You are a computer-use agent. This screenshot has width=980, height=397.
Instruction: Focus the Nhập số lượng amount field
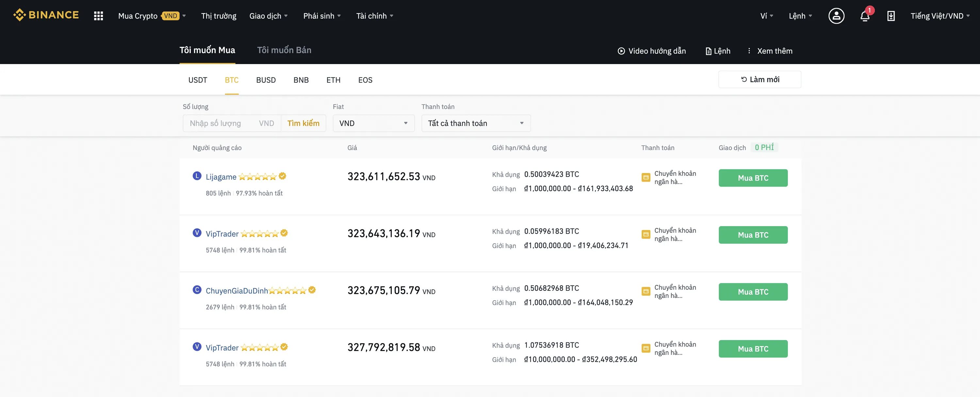[232, 123]
